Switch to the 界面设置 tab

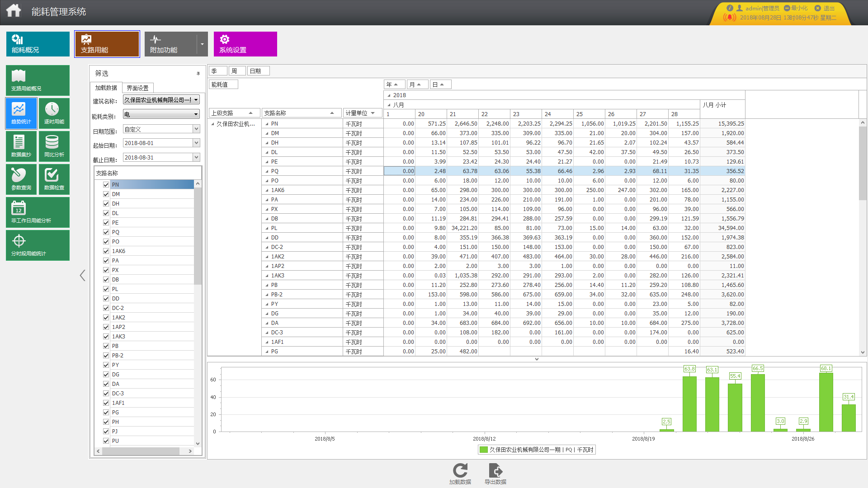138,88
